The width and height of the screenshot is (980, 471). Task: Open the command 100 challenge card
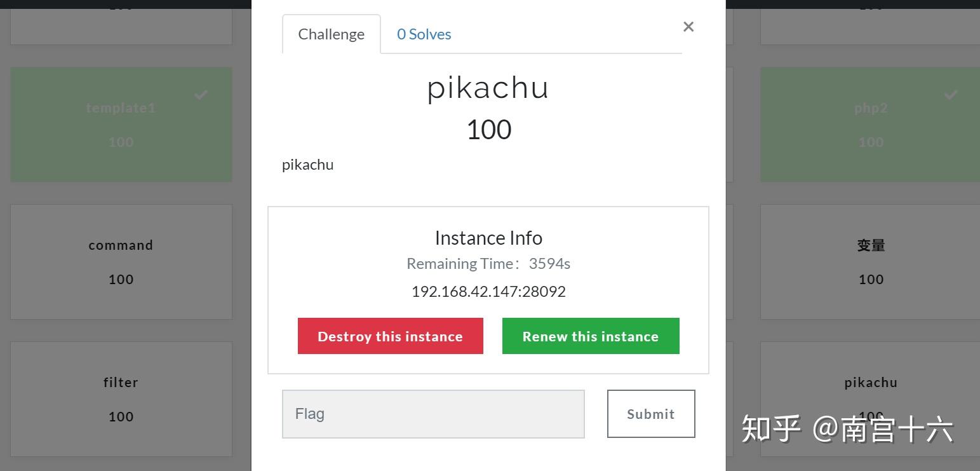tap(121, 261)
